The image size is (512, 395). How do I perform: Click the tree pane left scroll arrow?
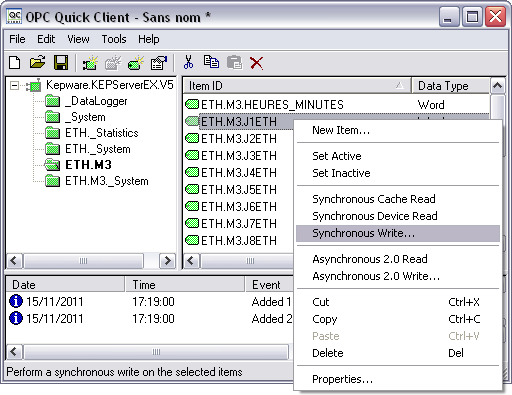pyautogui.click(x=14, y=261)
